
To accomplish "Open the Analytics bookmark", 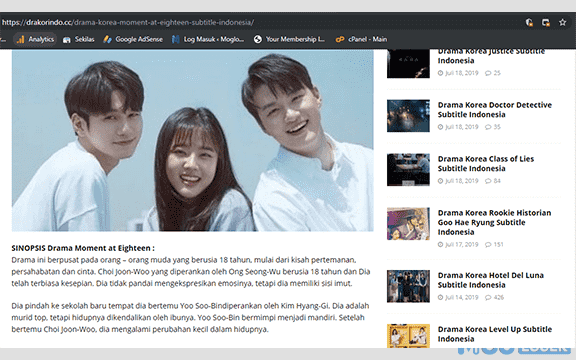I will point(35,39).
